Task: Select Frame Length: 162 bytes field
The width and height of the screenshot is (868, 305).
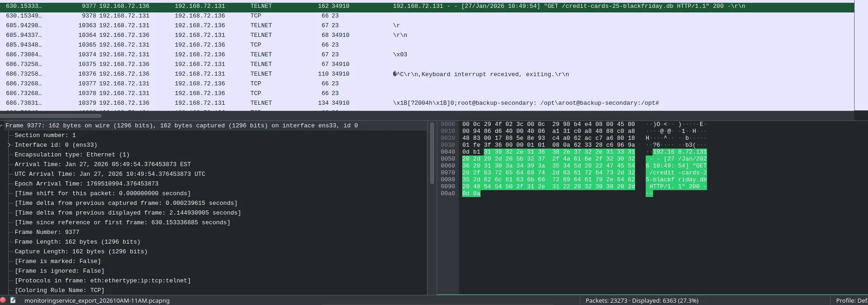Action: pos(77,242)
